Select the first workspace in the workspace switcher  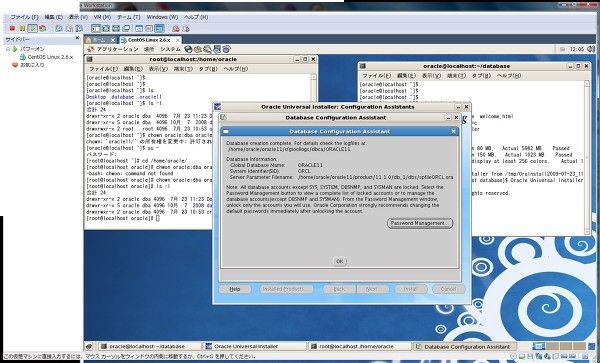[x=539, y=347]
